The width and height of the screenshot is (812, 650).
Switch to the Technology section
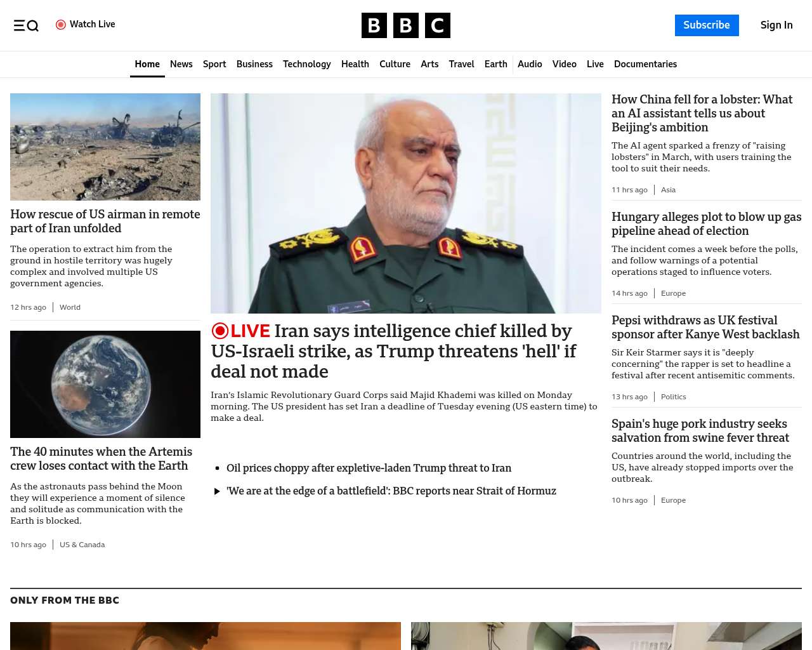click(307, 64)
